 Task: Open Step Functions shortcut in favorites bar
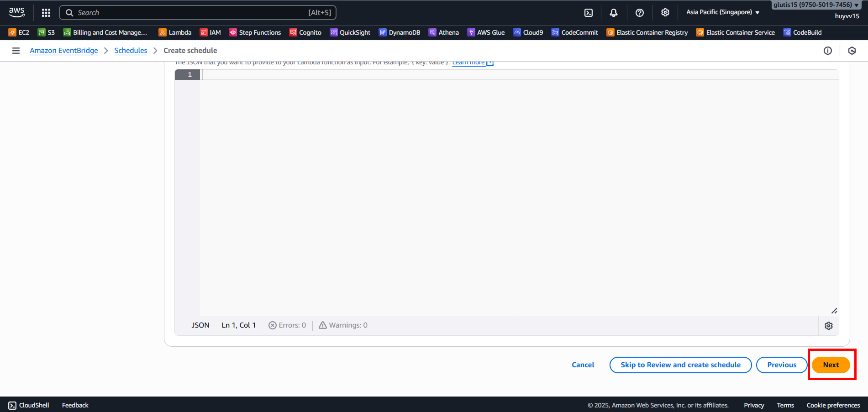coord(255,32)
